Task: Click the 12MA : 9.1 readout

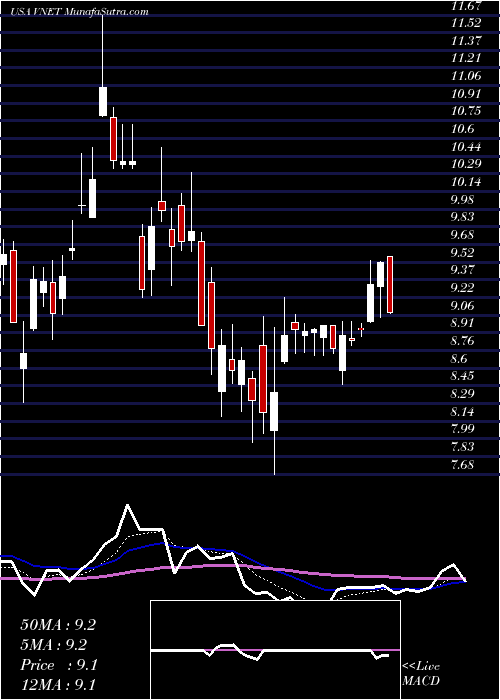Action: point(58,685)
